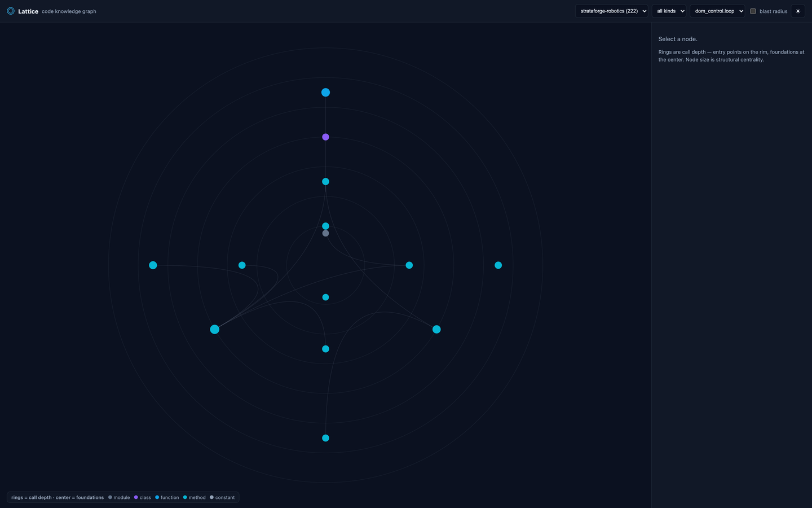Select the far-left teal node on outer ring
Image resolution: width=812 pixels, height=508 pixels.
(153, 265)
